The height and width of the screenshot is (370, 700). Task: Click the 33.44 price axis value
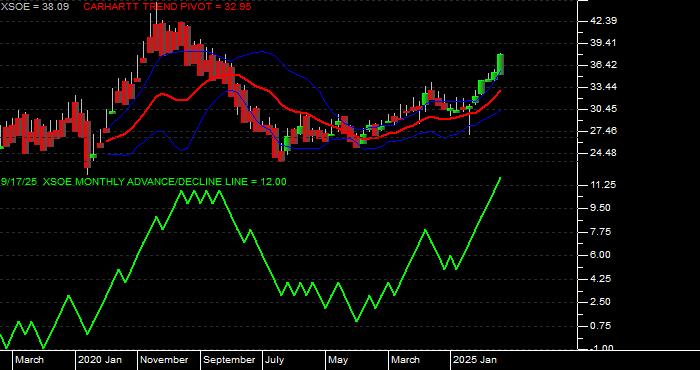pos(604,87)
